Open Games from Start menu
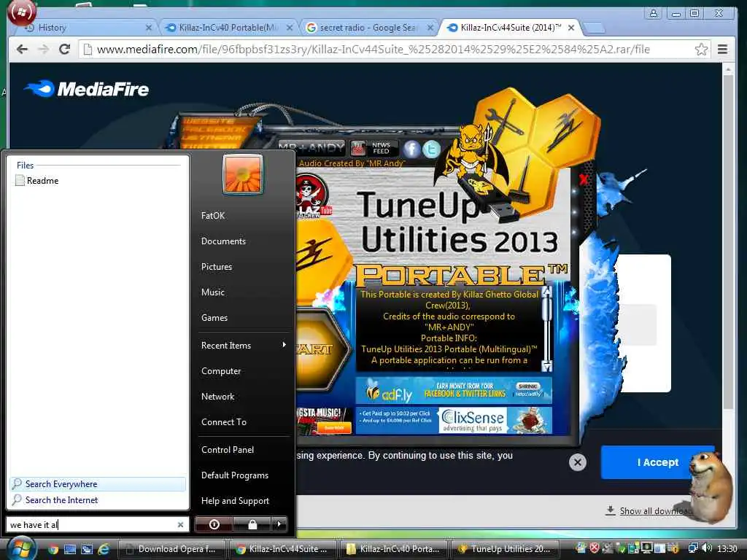 (x=214, y=318)
